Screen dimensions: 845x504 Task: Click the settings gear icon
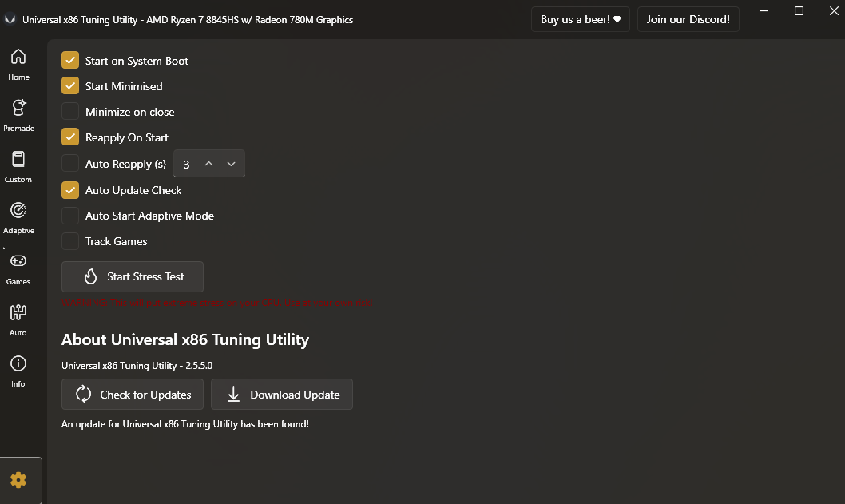coord(18,480)
